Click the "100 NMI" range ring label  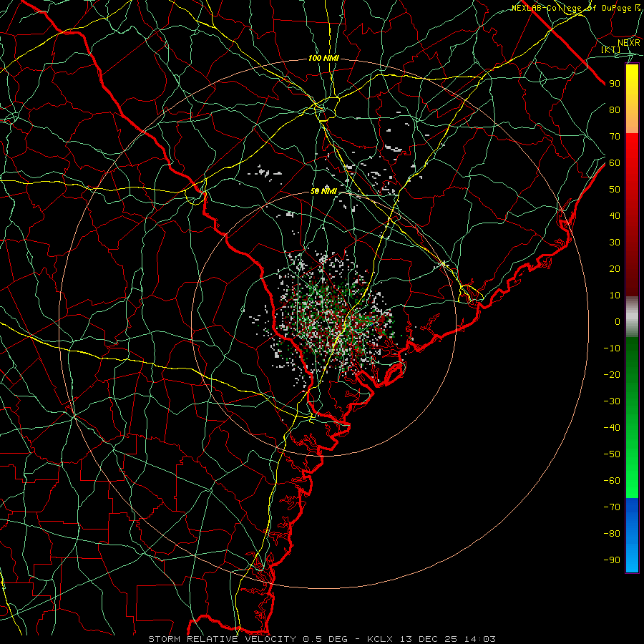[323, 59]
